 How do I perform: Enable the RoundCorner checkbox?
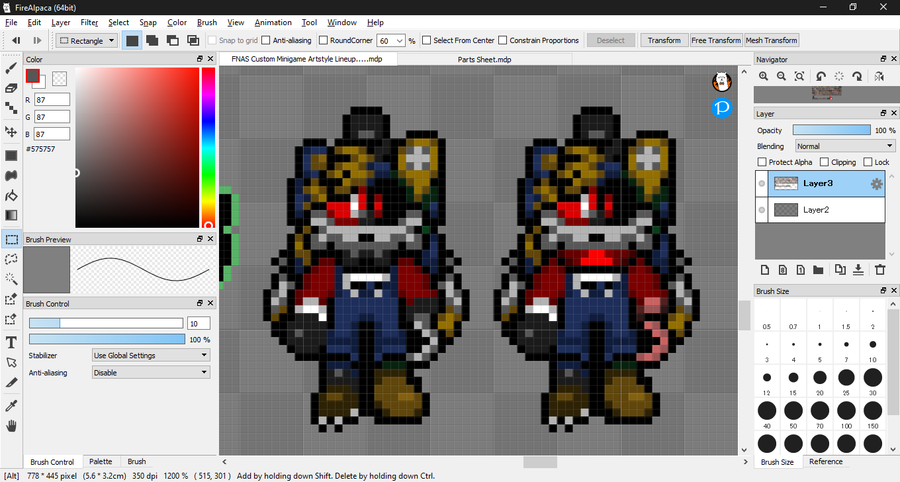(x=323, y=40)
